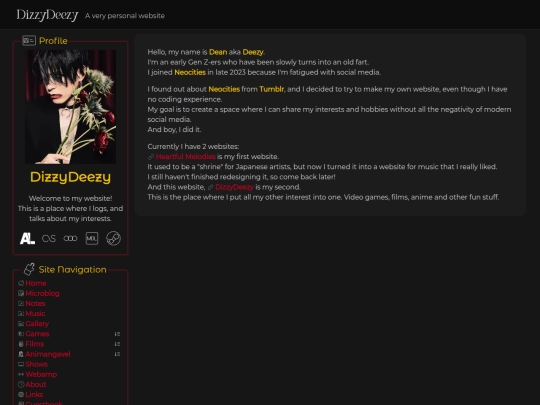Click the folder icon beside Notes
Image resolution: width=540 pixels, height=405 pixels.
[21, 303]
